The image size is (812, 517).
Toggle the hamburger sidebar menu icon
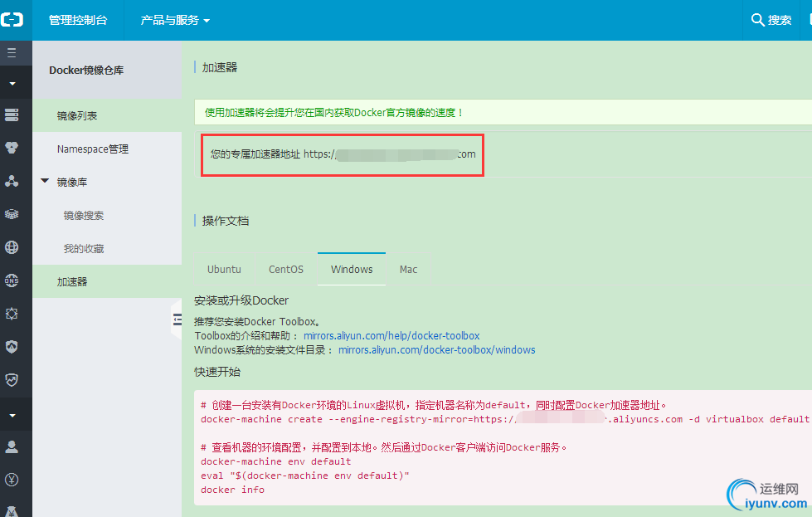(x=12, y=53)
